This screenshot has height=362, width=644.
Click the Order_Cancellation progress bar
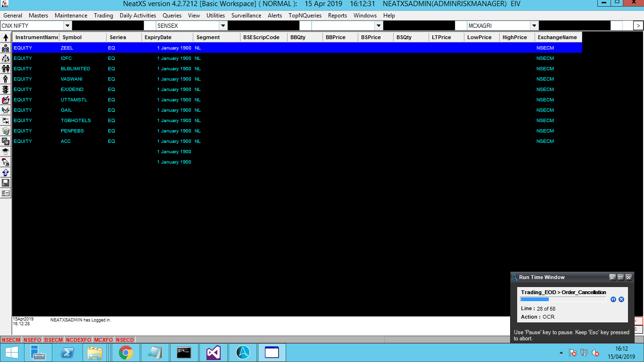[x=563, y=299]
